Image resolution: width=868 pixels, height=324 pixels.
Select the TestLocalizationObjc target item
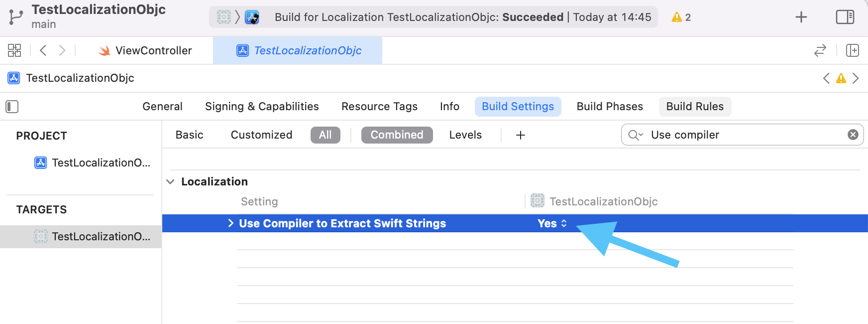pyautogui.click(x=81, y=236)
